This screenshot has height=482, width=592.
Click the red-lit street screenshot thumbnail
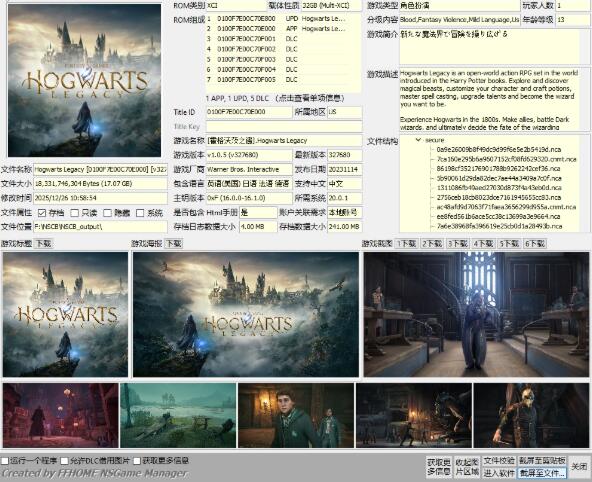pyautogui.click(x=60, y=415)
